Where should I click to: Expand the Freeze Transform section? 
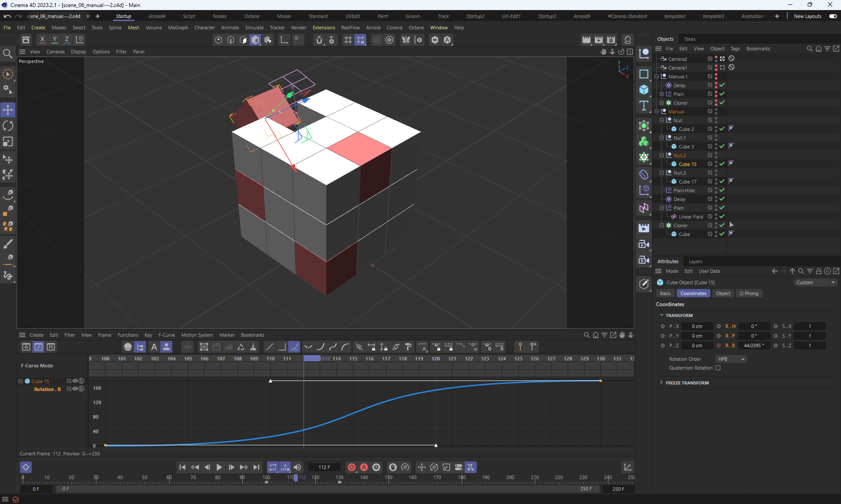[661, 383]
